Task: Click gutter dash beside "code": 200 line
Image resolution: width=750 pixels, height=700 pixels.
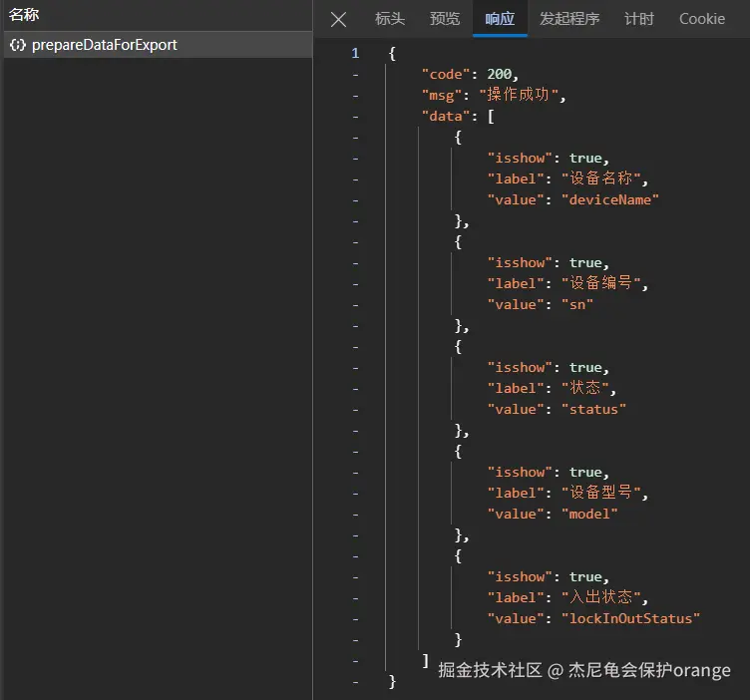Action: (x=355, y=74)
